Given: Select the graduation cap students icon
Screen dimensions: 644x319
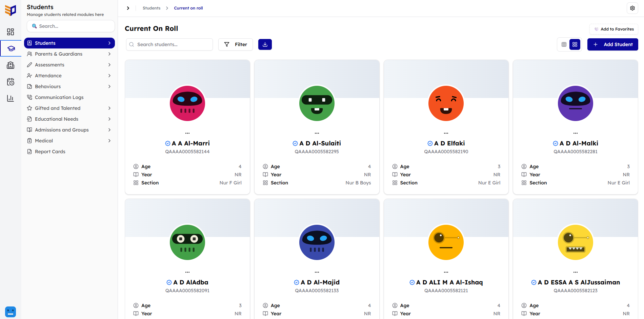Looking at the screenshot, I should [x=11, y=48].
